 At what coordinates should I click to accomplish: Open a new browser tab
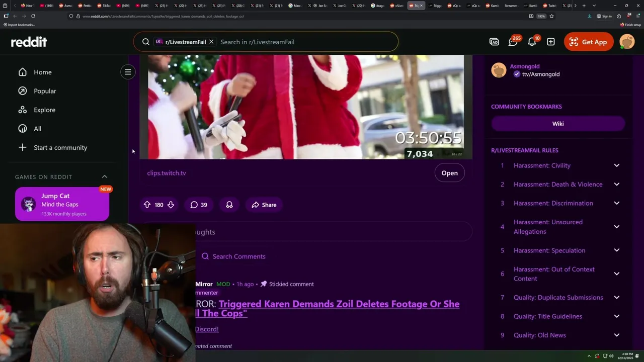coord(584,6)
